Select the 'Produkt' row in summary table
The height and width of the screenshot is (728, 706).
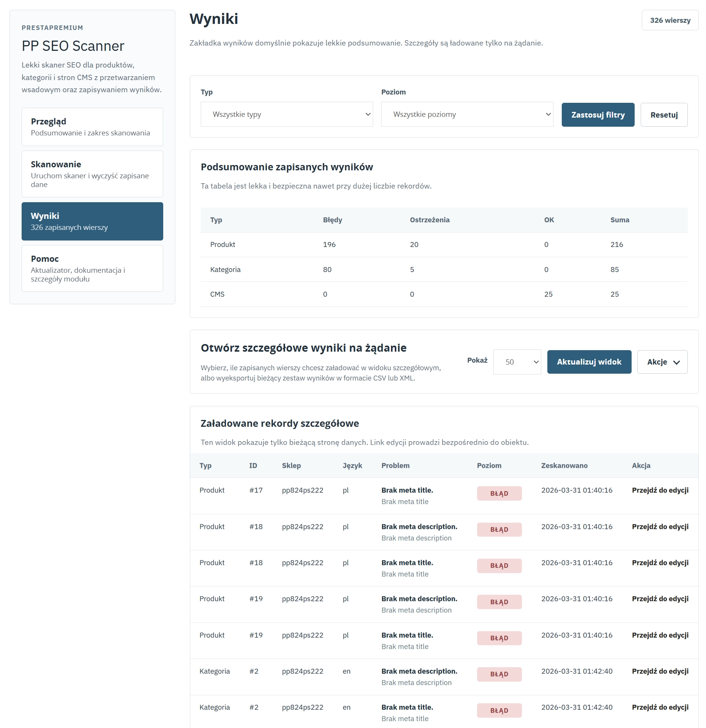222,245
